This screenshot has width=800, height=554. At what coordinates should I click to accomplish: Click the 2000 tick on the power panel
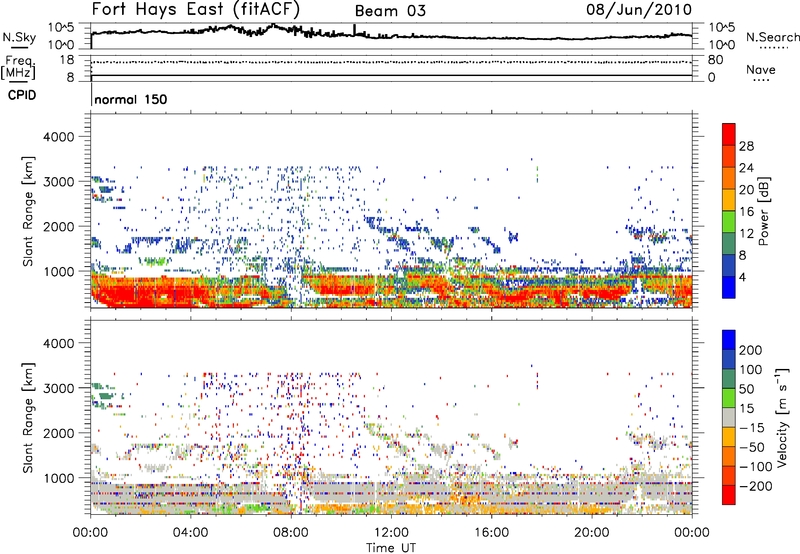(58, 226)
